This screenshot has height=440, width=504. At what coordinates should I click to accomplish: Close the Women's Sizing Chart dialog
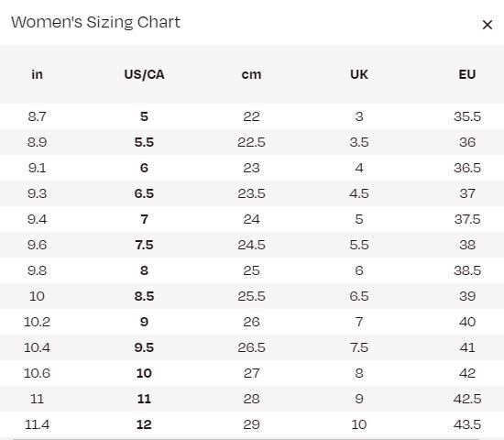coord(488,25)
